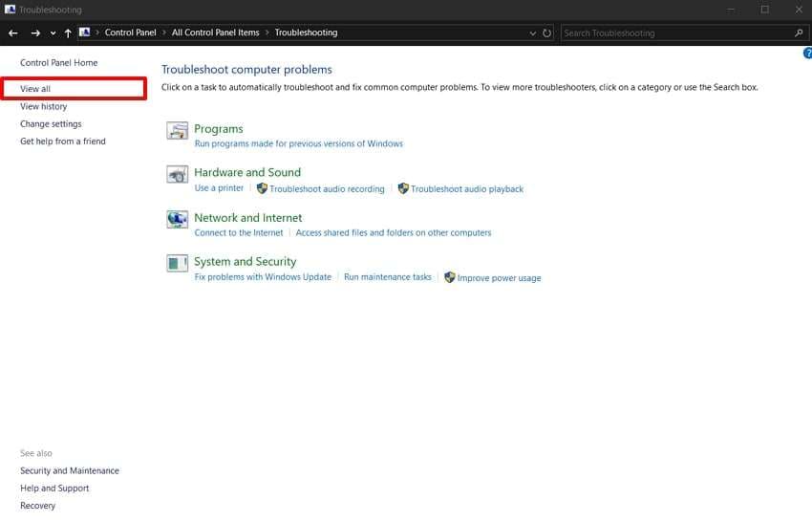The width and height of the screenshot is (812, 522).
Task: Open Control Panel Home
Action: pos(58,63)
